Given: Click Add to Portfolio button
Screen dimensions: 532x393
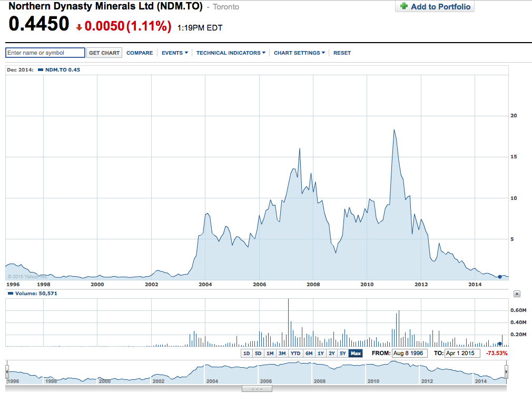Looking at the screenshot, I should point(435,6).
